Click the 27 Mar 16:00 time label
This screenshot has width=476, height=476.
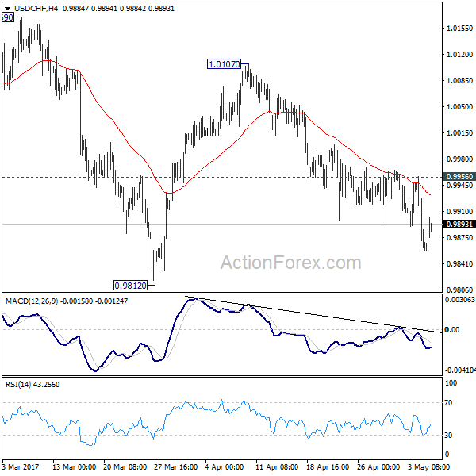[x=175, y=466]
